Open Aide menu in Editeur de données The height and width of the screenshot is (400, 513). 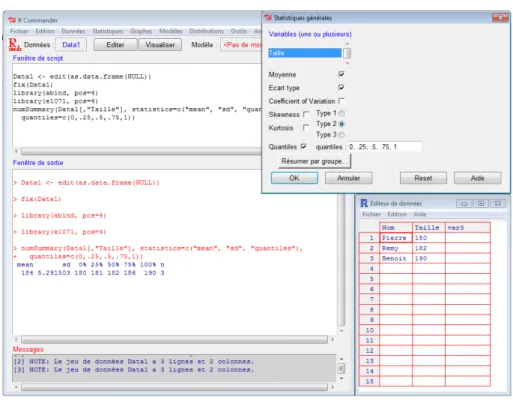[420, 214]
